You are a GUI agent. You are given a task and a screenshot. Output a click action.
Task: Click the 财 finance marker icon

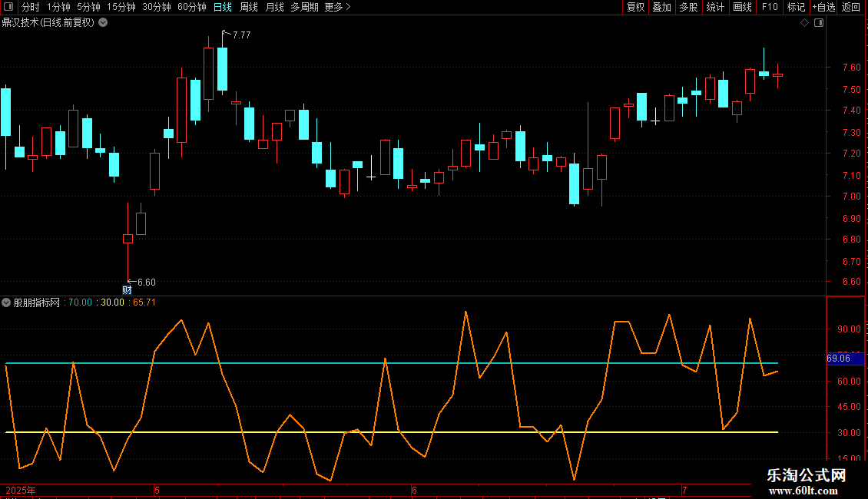(127, 290)
